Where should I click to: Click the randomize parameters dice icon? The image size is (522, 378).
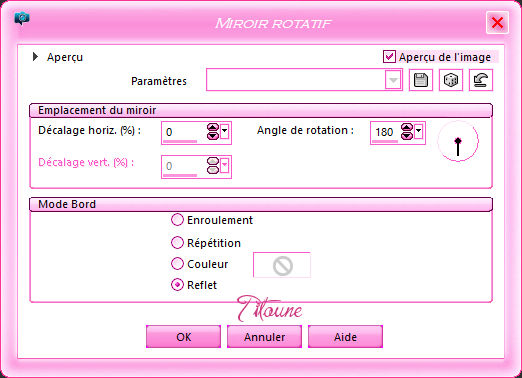tap(451, 80)
